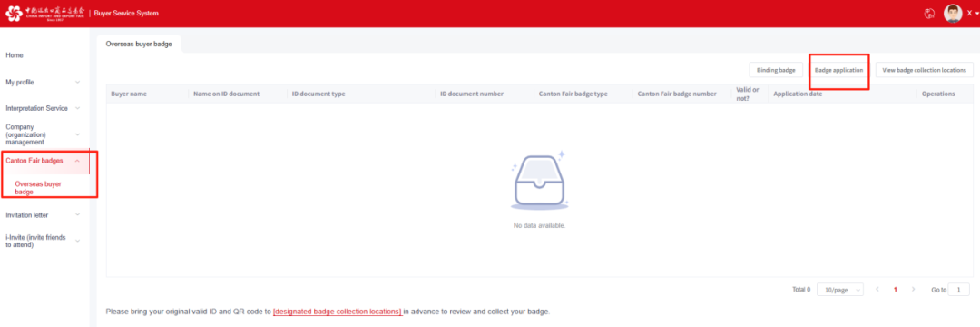The width and height of the screenshot is (980, 327).
Task: Go to previous page arrow
Action: pyautogui.click(x=877, y=290)
